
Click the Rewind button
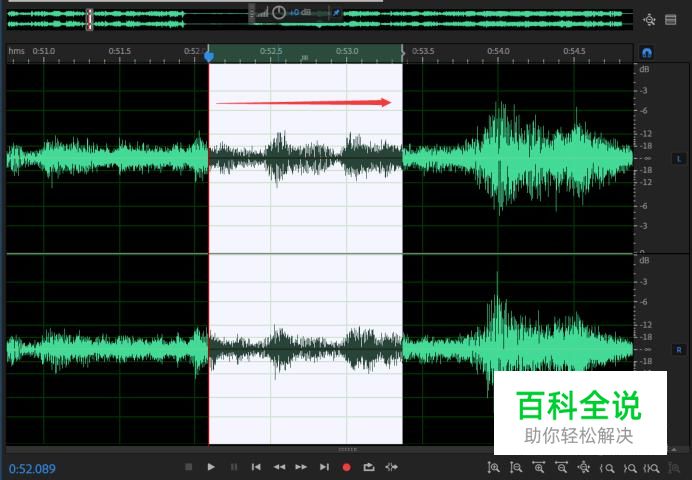pyautogui.click(x=279, y=467)
